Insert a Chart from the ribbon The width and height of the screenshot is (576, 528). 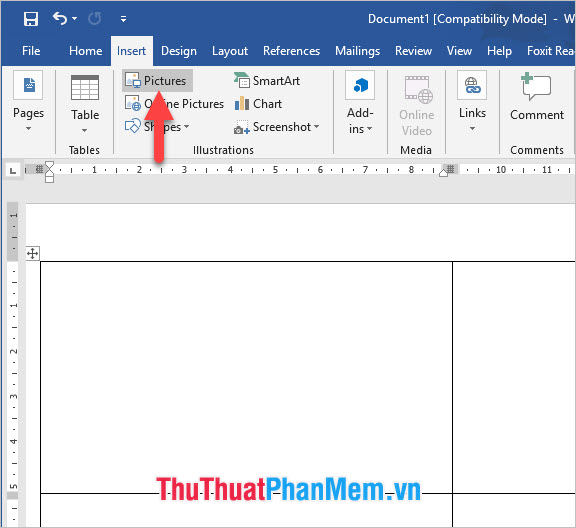(x=258, y=104)
